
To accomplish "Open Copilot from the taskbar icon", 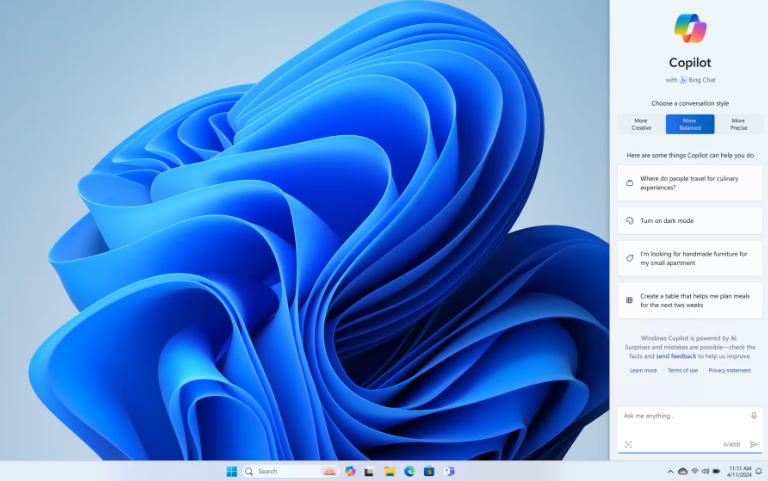I will pyautogui.click(x=350, y=471).
